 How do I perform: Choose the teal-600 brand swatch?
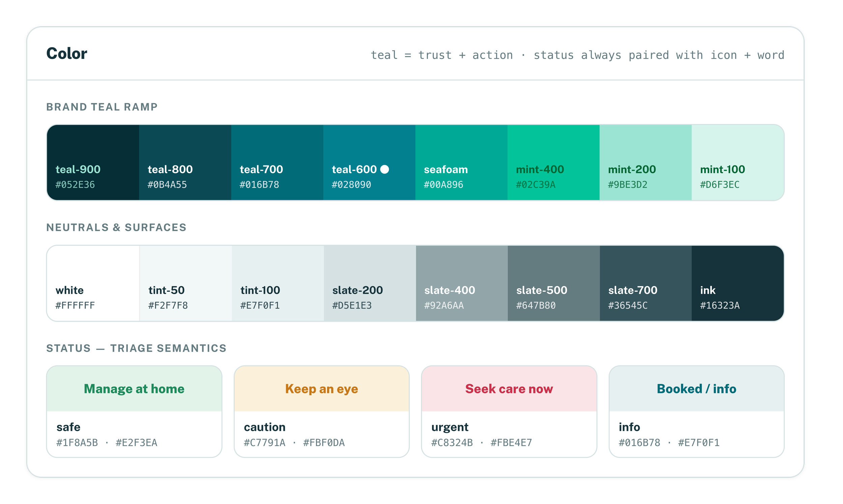tap(369, 162)
